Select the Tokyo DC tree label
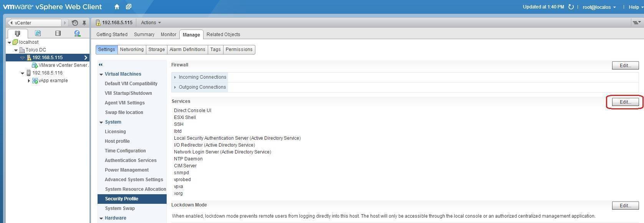This screenshot has height=223, width=644. [x=36, y=50]
